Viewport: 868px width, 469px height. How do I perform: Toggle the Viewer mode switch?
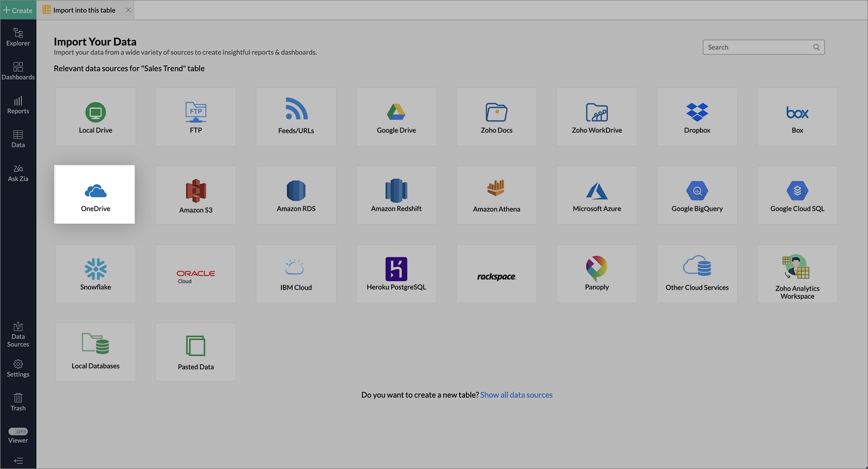pos(18,431)
